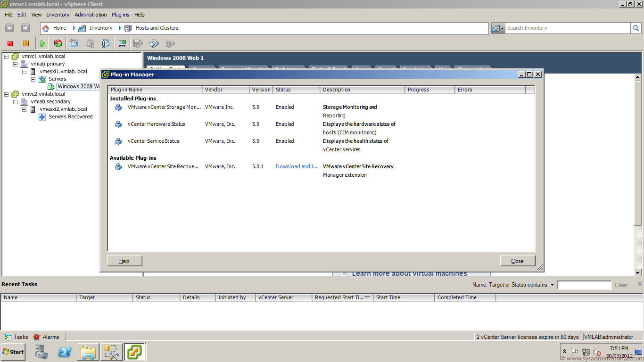Click the Site Recovery plug-in icon
Image resolution: width=644 pixels, height=362 pixels.
click(118, 167)
